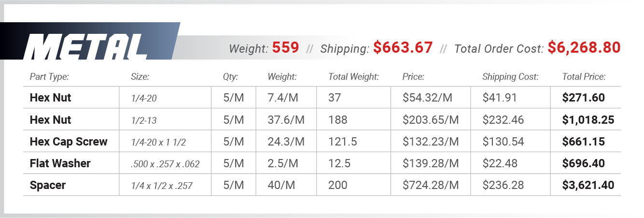Click the 37.6/M weight cell

click(286, 120)
